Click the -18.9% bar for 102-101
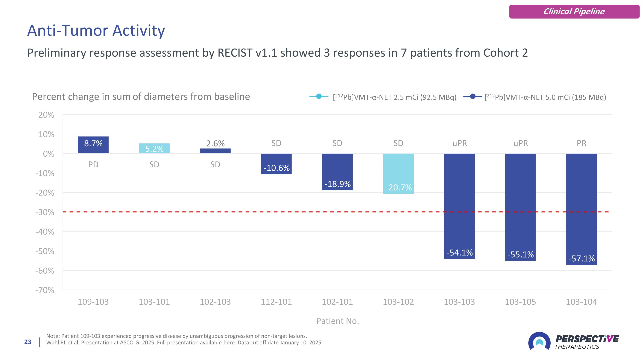 337,172
